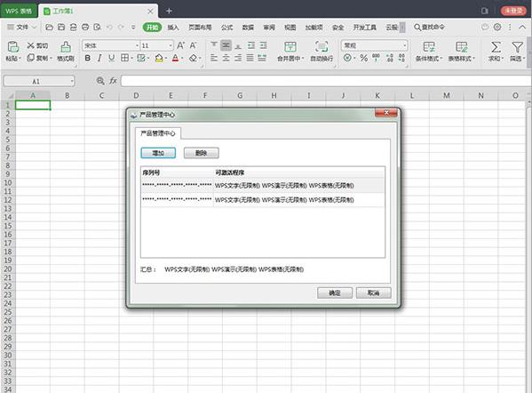
Task: Switch to the Data ribbon tab
Action: (248, 28)
